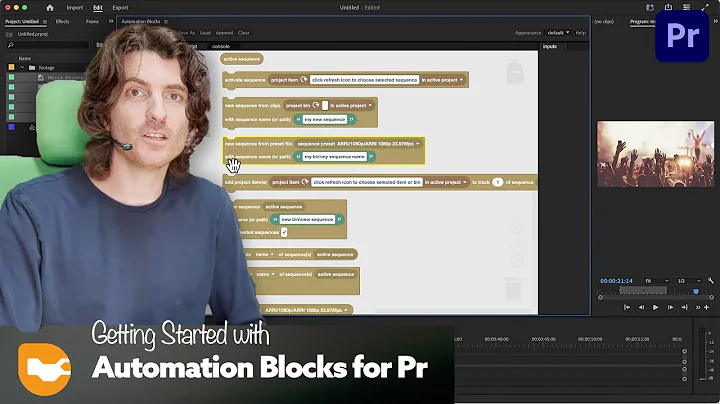Click the Load script button

[205, 33]
